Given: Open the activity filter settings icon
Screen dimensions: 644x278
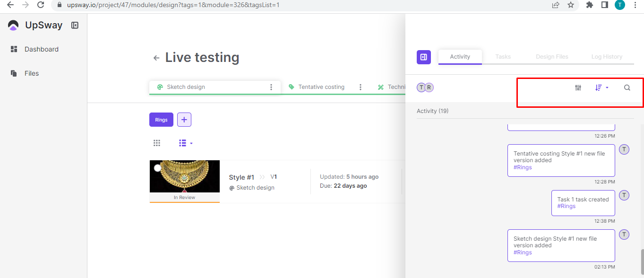Looking at the screenshot, I should point(578,87).
